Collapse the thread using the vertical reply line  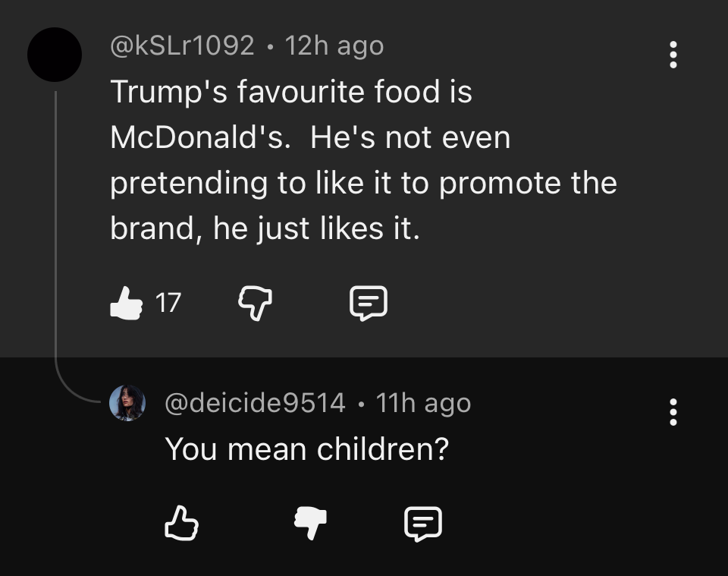[55, 228]
